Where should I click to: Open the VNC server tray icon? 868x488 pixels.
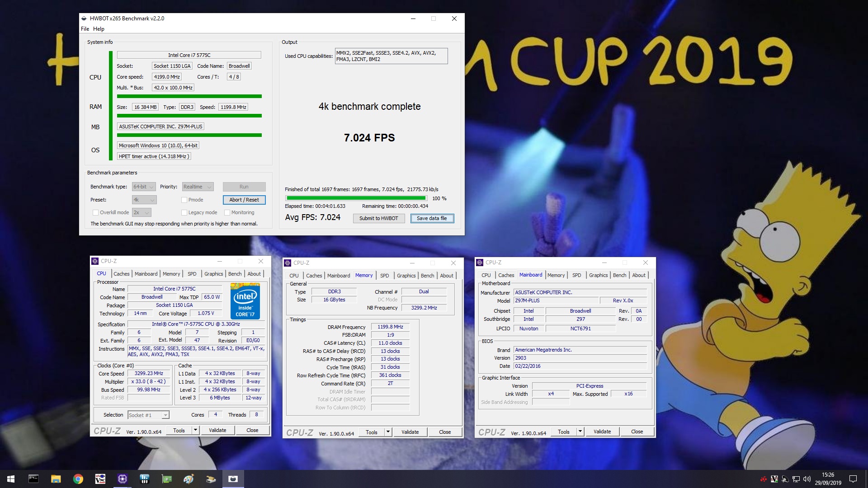coord(774,479)
